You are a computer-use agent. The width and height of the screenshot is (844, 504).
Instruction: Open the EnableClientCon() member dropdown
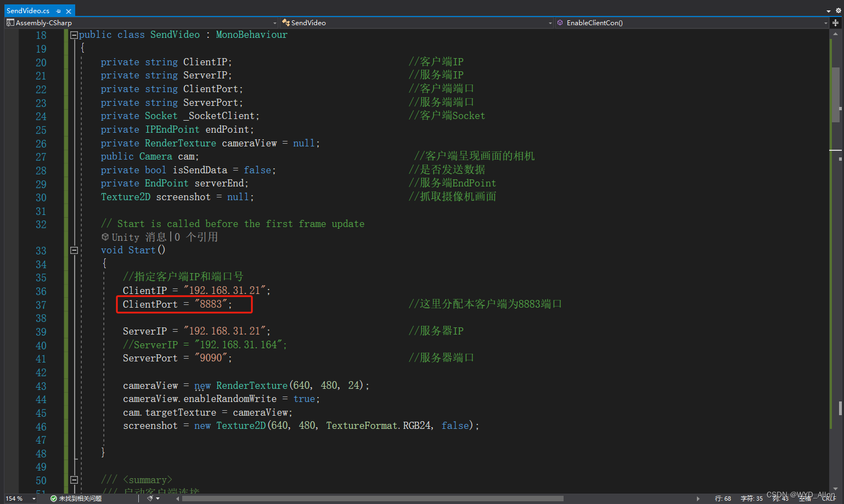(x=826, y=23)
